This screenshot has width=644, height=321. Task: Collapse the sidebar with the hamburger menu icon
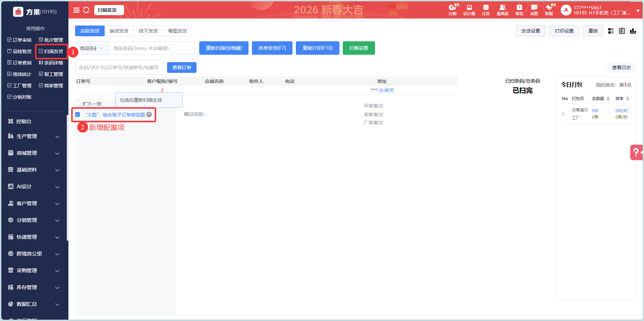click(76, 10)
